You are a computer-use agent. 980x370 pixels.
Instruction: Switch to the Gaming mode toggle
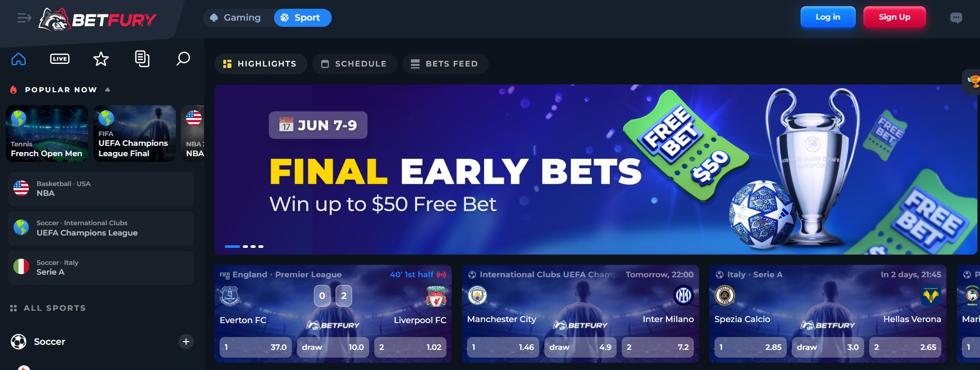tap(236, 18)
